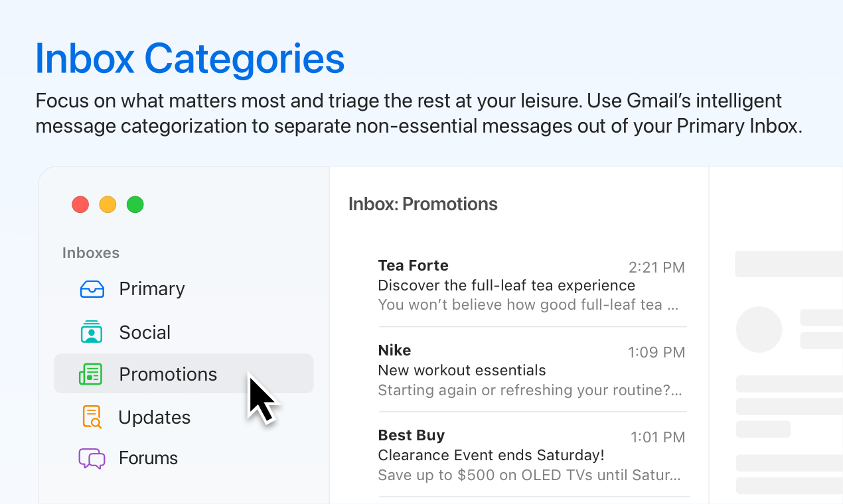Image resolution: width=843 pixels, height=504 pixels.
Task: Select the Primary inbox label
Action: 152,289
